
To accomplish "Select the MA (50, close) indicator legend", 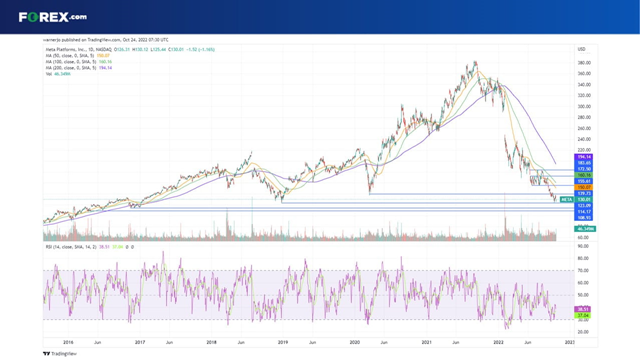I will (78, 56).
